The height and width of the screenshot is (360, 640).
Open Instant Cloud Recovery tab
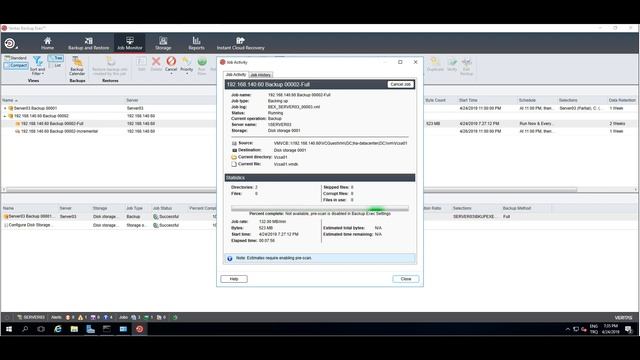240,43
